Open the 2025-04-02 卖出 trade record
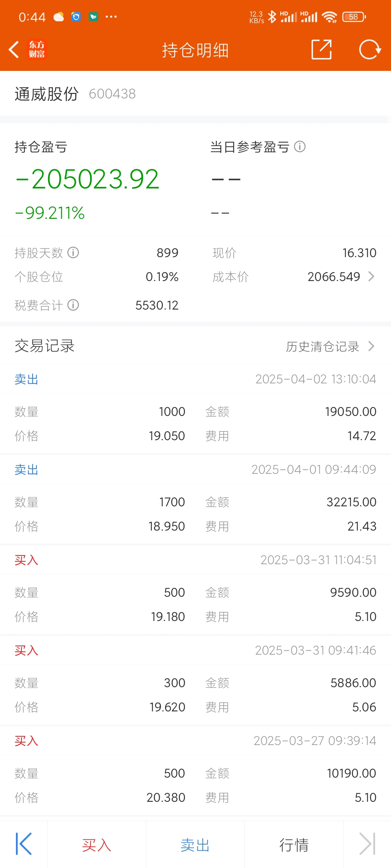 195,409
